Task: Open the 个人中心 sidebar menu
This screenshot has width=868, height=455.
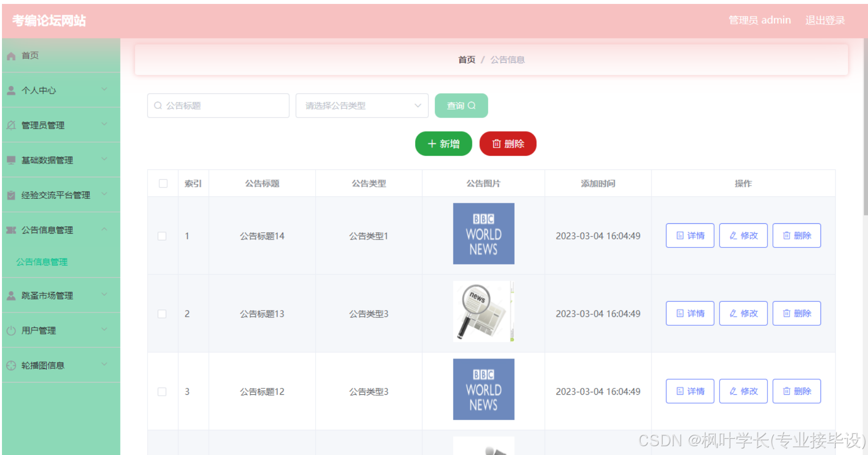Action: click(x=61, y=90)
